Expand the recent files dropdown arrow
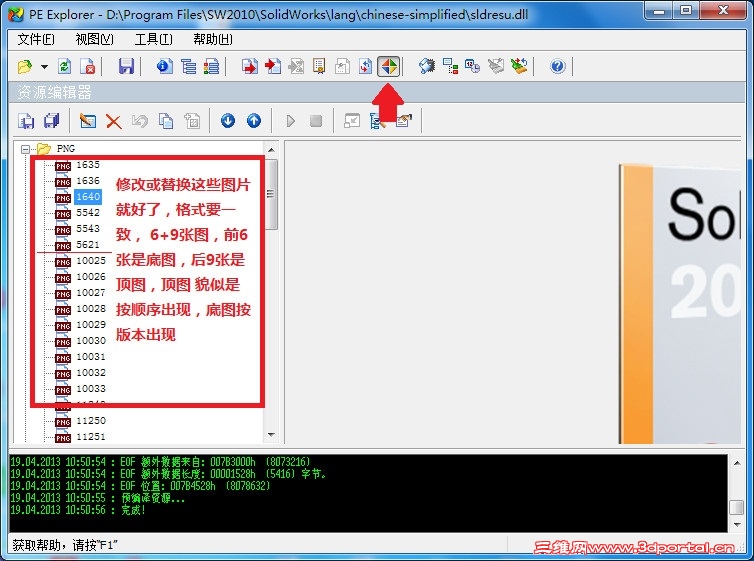754x561 pixels. 44,66
